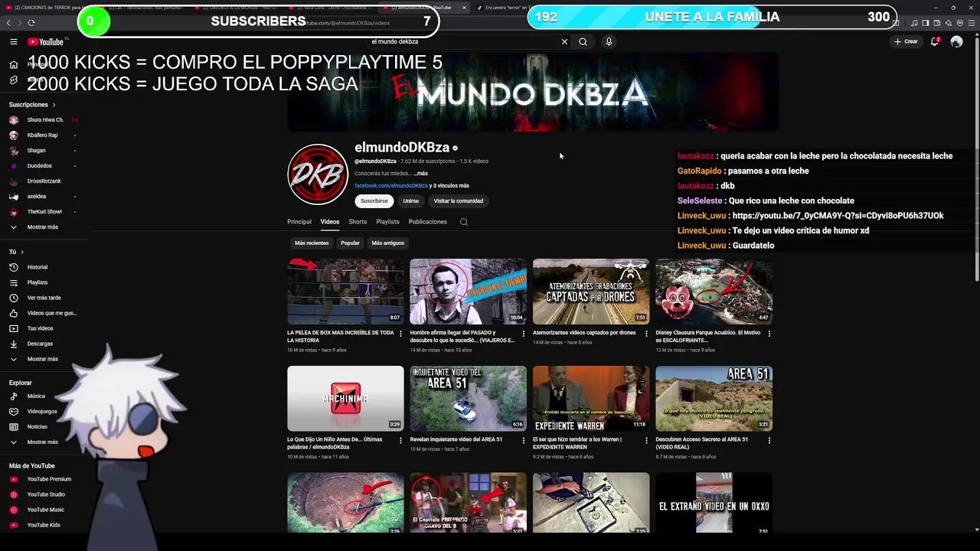Image resolution: width=980 pixels, height=551 pixels.
Task: Open the account avatar menu
Action: pos(956,42)
